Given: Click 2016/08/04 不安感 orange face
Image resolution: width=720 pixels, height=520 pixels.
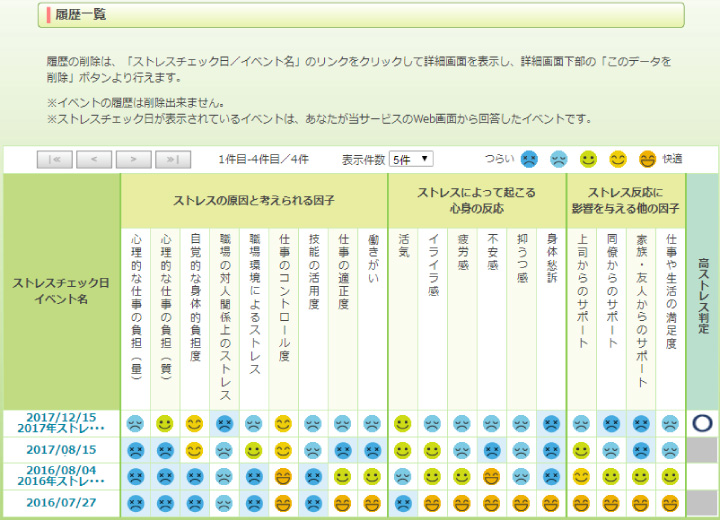Looking at the screenshot, I should coord(491,477).
